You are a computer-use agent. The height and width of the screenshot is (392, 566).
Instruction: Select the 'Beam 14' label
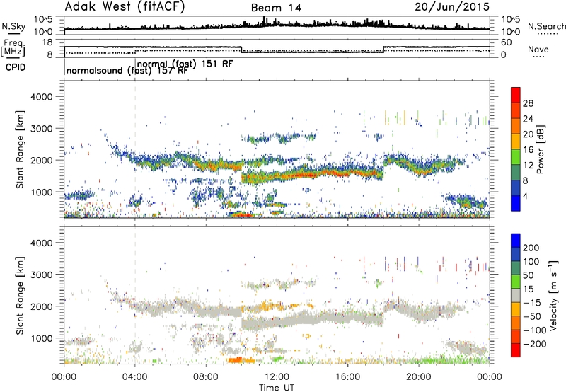point(276,8)
